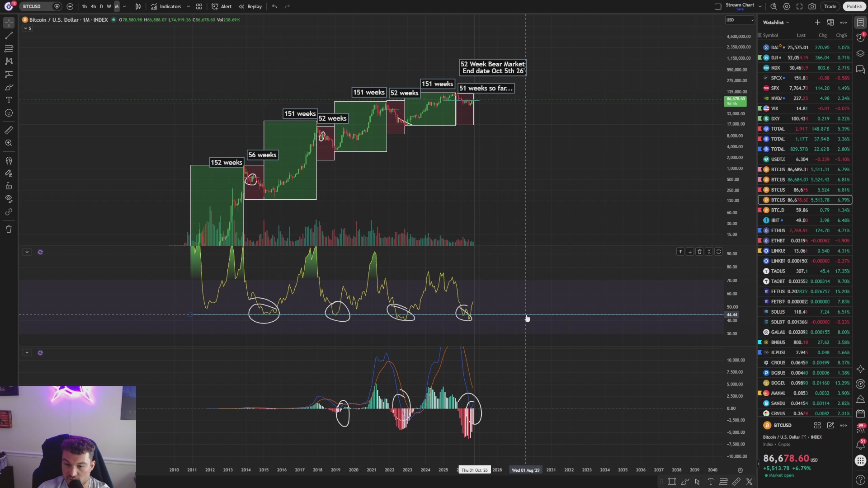
Task: Open the layout grid selector icon
Action: pos(199,6)
